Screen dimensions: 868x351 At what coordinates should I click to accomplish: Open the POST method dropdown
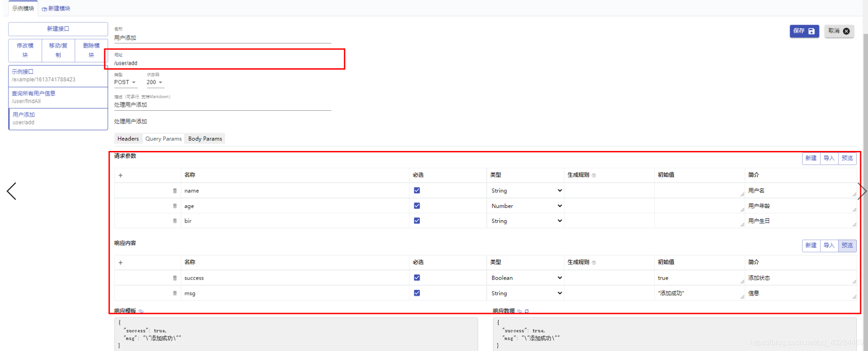pyautogui.click(x=125, y=82)
